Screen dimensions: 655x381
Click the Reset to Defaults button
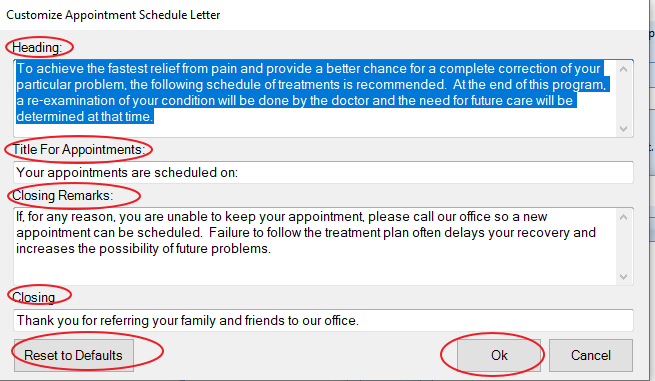[74, 355]
